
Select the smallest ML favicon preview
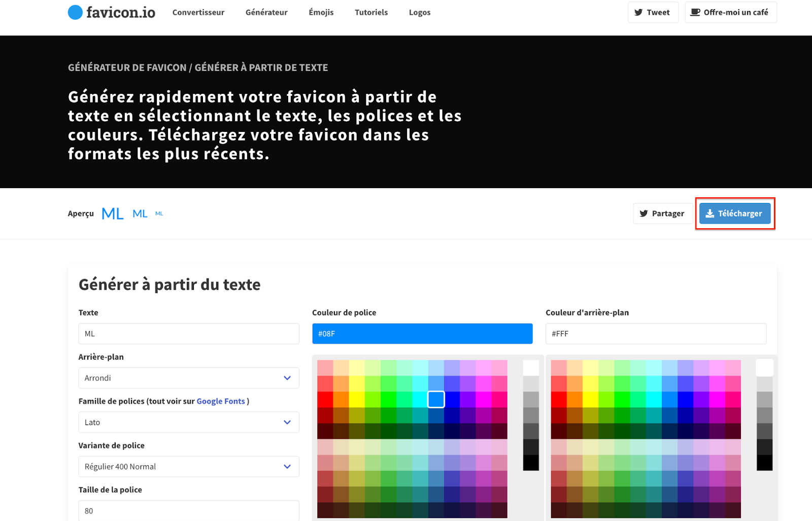click(x=159, y=214)
